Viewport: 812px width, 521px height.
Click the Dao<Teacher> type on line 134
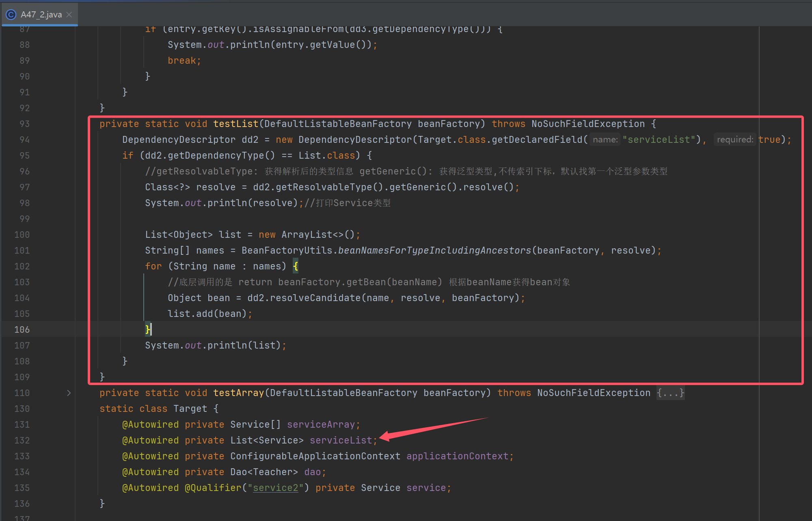264,472
